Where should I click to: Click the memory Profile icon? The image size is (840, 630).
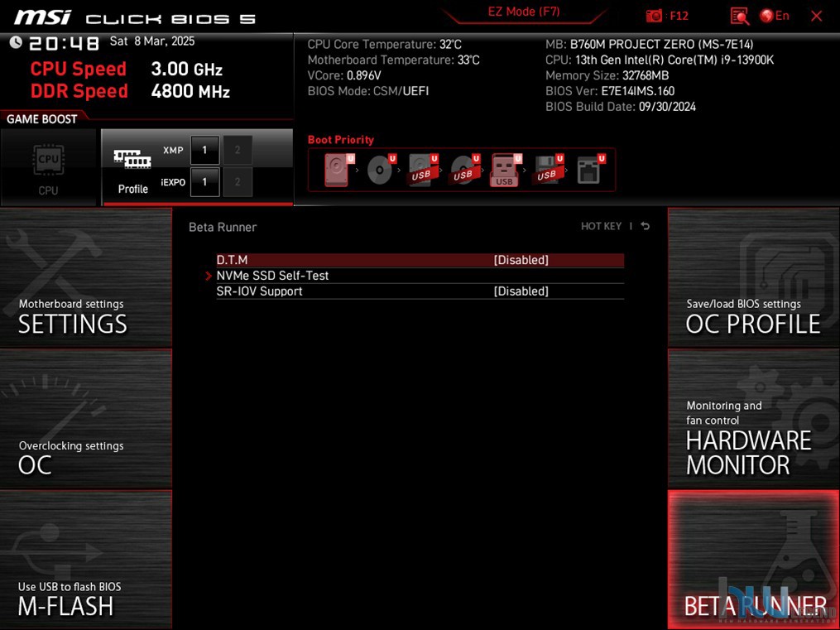132,159
